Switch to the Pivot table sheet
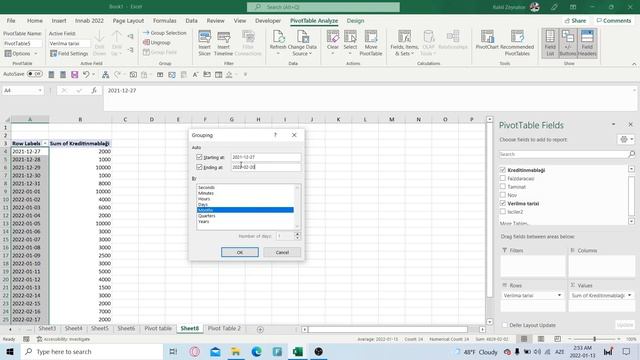The height and width of the screenshot is (360, 640). tap(158, 328)
